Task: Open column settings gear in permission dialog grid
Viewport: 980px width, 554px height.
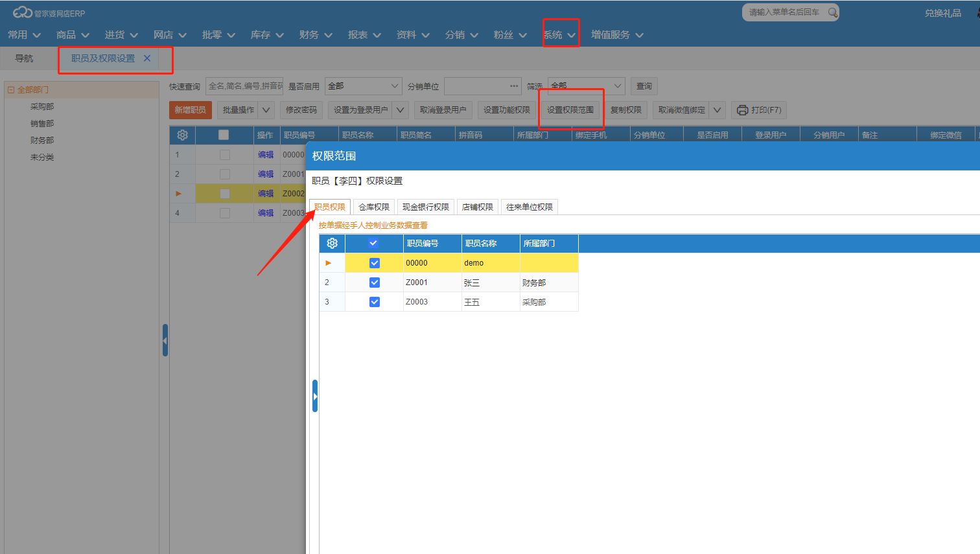Action: click(332, 244)
